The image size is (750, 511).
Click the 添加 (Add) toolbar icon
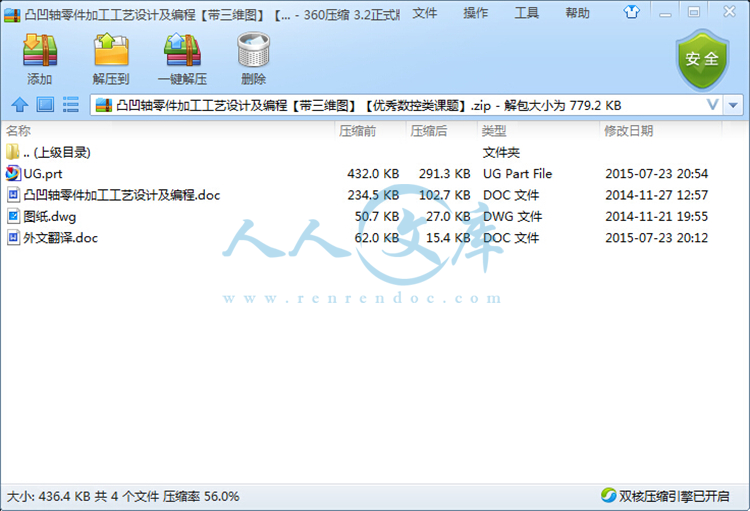40,50
